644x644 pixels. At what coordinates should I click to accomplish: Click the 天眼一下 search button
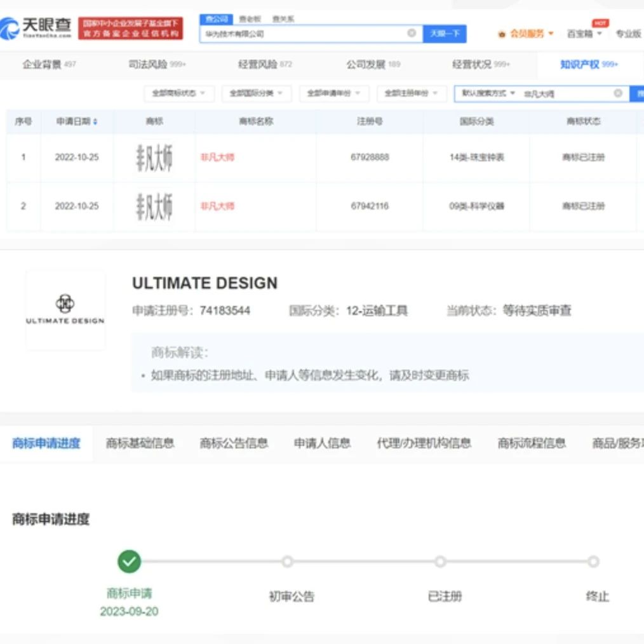coord(445,33)
